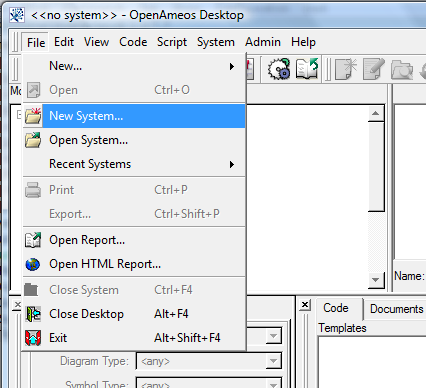Click the Templates list box

(x=372, y=362)
